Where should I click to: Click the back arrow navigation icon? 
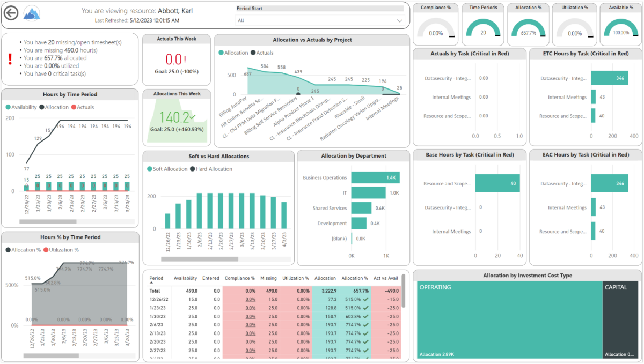pyautogui.click(x=11, y=12)
